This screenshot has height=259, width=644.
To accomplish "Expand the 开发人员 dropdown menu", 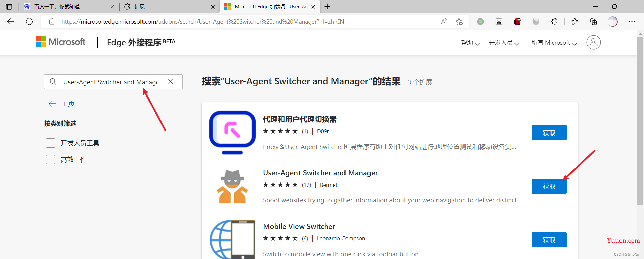I will (x=504, y=43).
